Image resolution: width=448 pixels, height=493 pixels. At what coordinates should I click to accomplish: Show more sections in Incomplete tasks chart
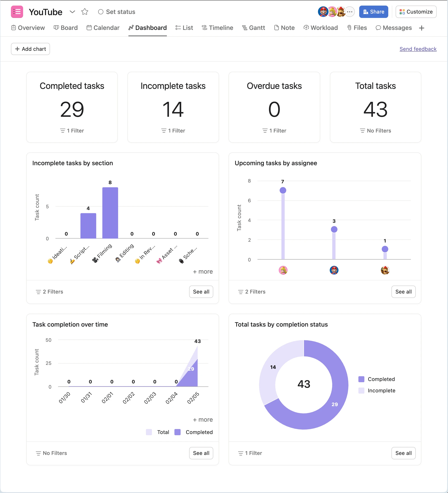[x=203, y=271]
